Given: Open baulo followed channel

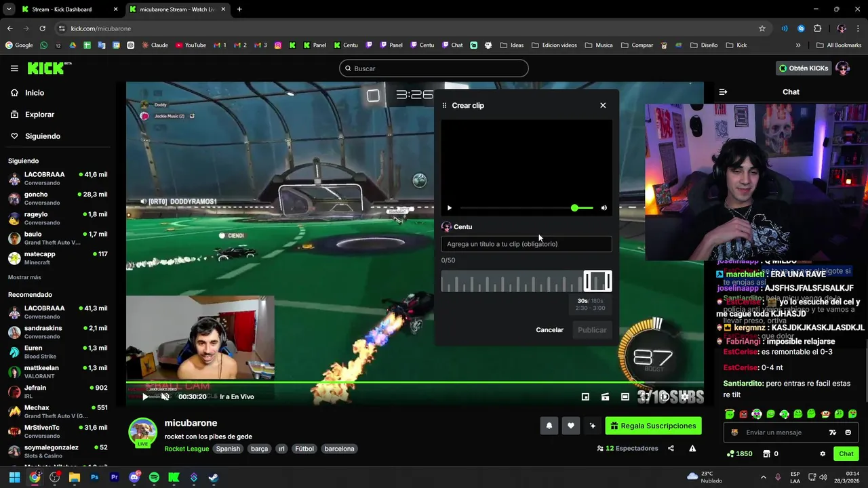Looking at the screenshot, I should click(x=58, y=238).
